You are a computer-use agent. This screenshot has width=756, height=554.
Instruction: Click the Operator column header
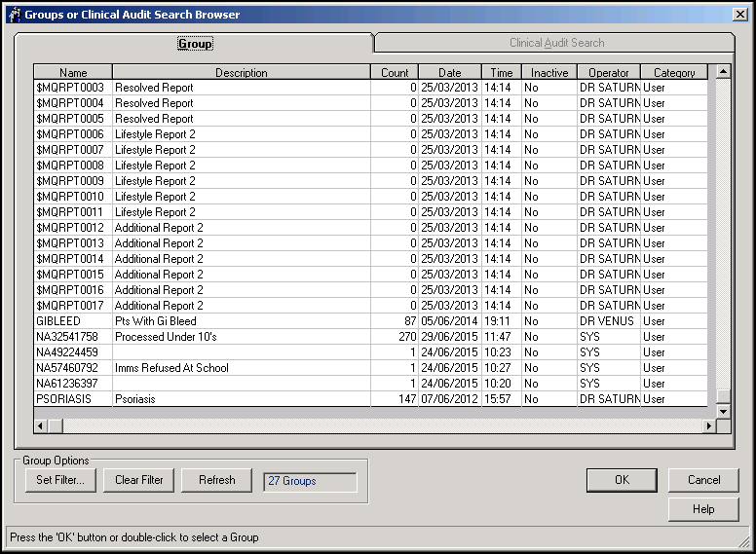pos(609,73)
